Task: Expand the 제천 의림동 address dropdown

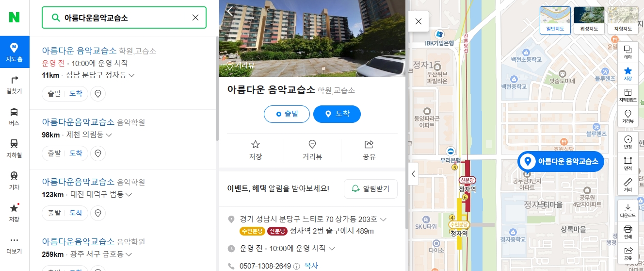Action: coord(109,135)
